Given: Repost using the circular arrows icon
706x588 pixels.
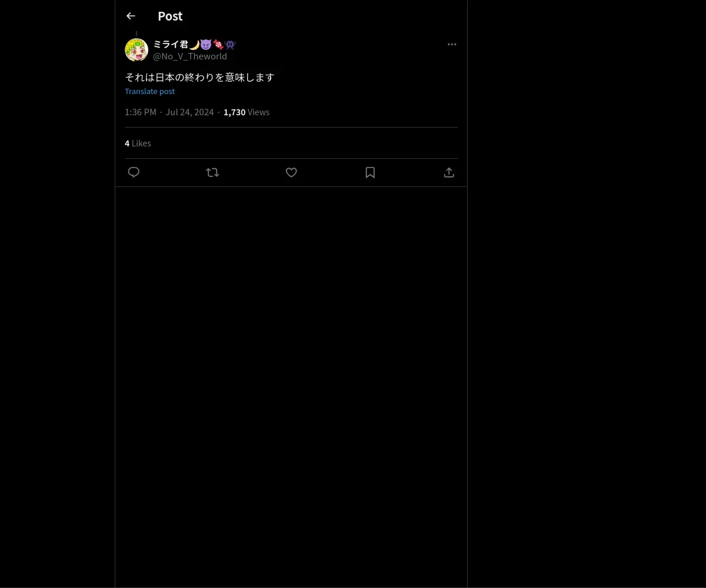Looking at the screenshot, I should pos(212,172).
